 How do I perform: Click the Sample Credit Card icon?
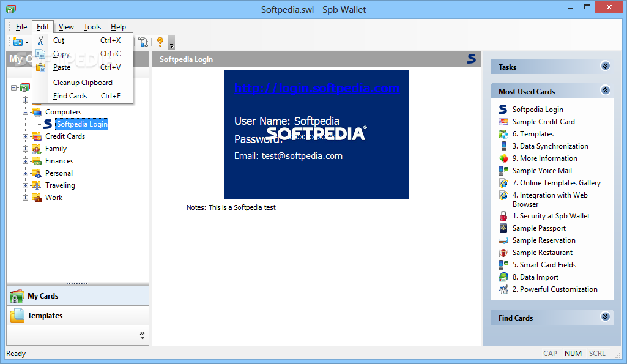503,122
